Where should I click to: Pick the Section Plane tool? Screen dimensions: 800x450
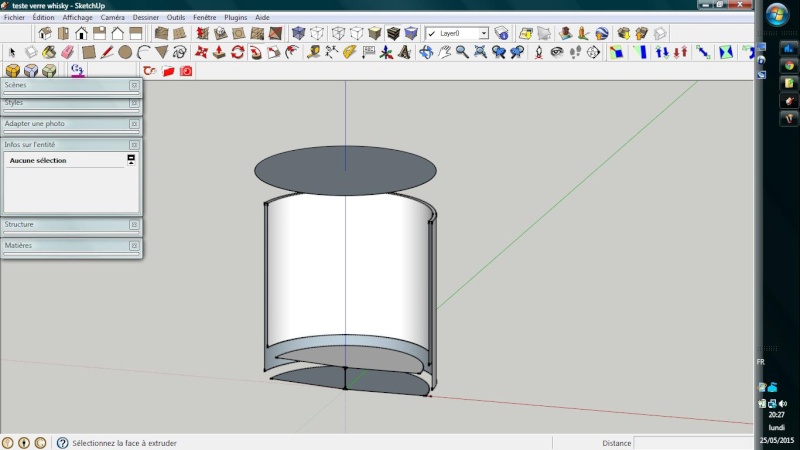593,52
